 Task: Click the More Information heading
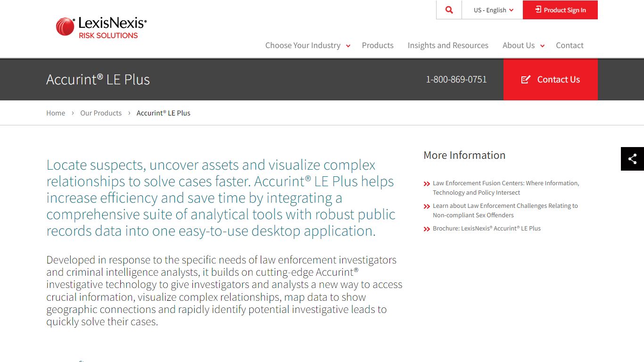coord(464,155)
